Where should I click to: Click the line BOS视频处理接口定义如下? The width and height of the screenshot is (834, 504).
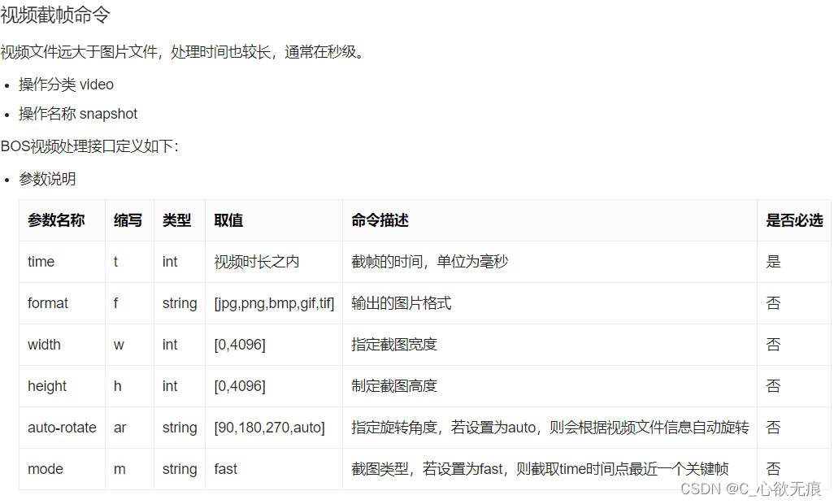(89, 146)
